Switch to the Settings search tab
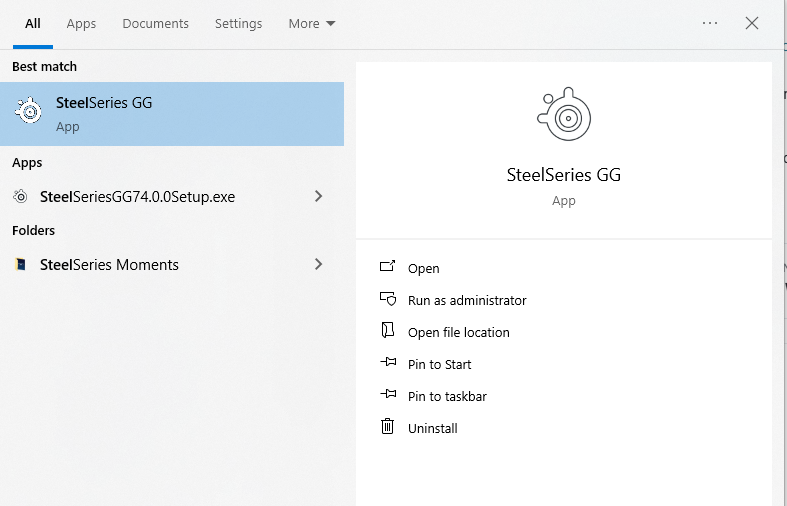 (238, 23)
